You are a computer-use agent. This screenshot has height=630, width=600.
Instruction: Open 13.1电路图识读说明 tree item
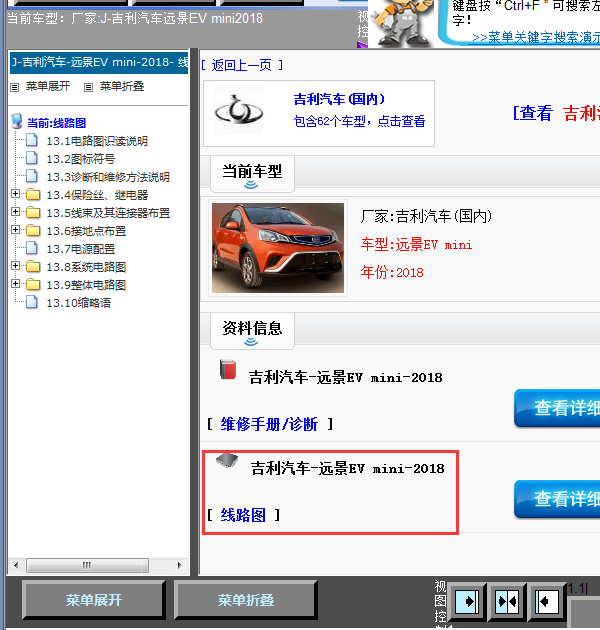97,141
